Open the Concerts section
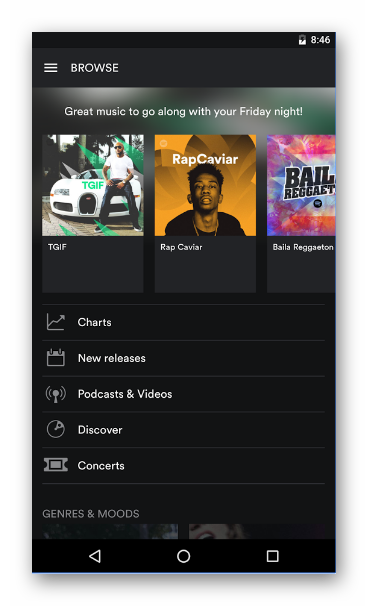Viewport: 368px width, 606px height. tap(184, 465)
